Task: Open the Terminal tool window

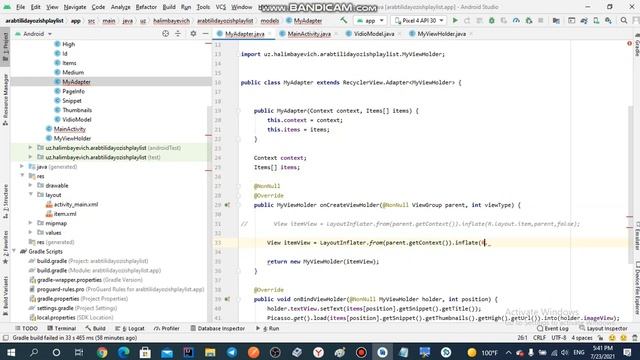Action: (61, 328)
